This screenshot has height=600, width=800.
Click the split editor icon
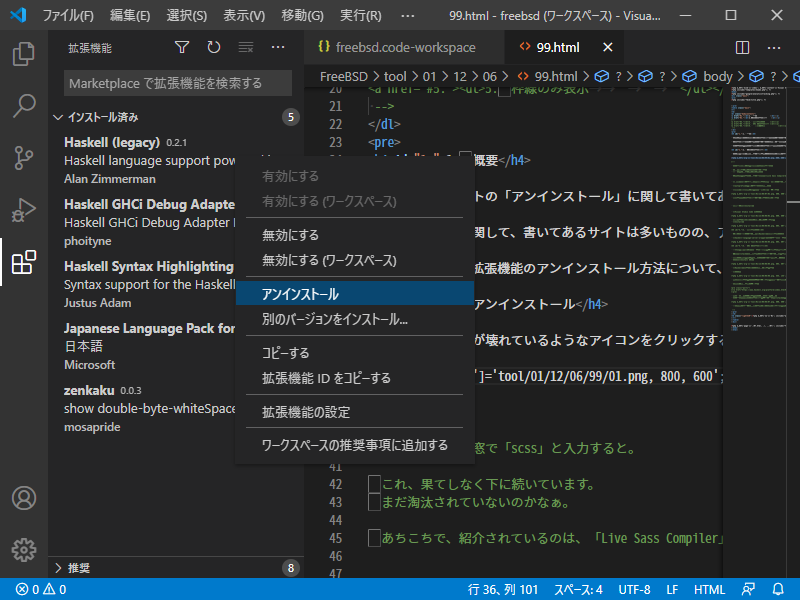pos(742,47)
